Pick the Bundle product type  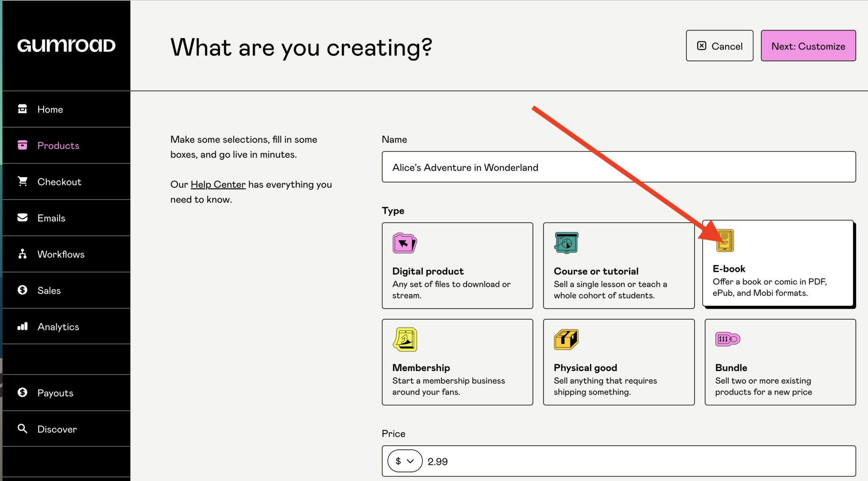coord(780,362)
